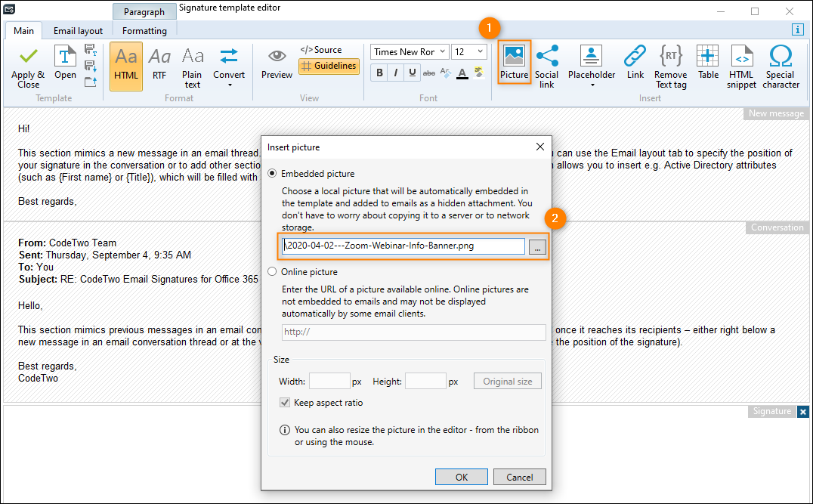Click the 'To: You' line

tap(36, 267)
